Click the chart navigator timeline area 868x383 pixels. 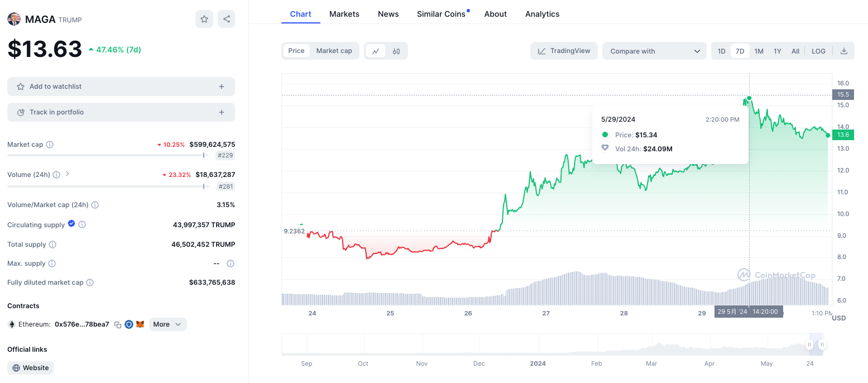point(553,344)
